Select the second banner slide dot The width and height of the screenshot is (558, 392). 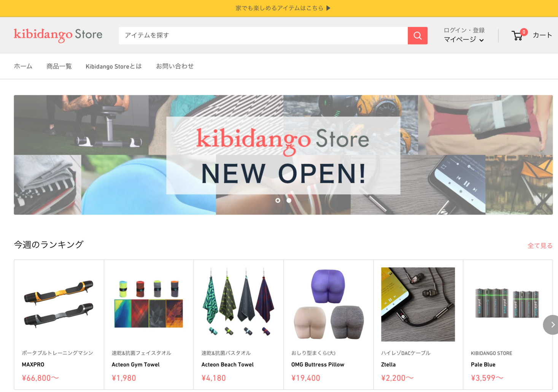[289, 200]
